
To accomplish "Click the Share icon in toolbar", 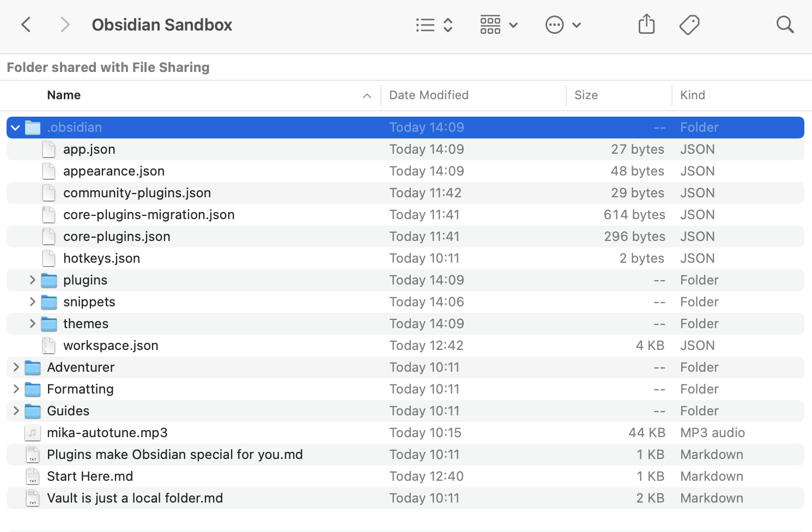I will [x=646, y=25].
